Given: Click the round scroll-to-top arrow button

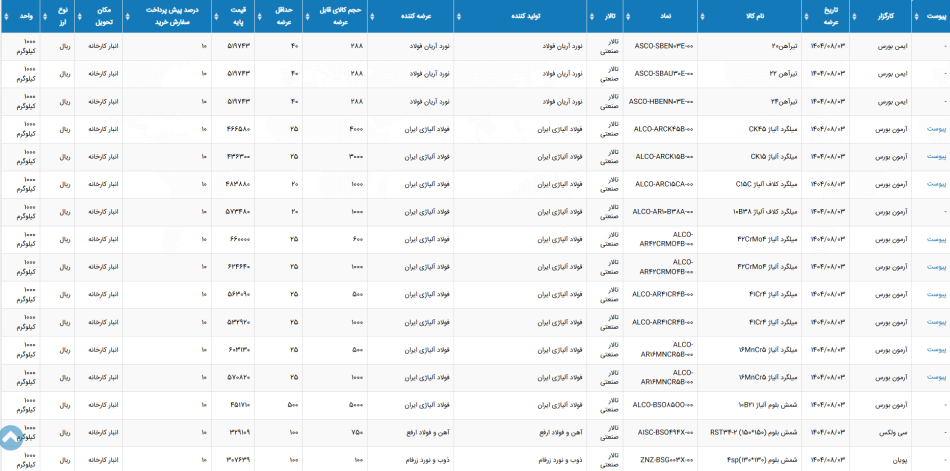Looking at the screenshot, I should coord(10,438).
